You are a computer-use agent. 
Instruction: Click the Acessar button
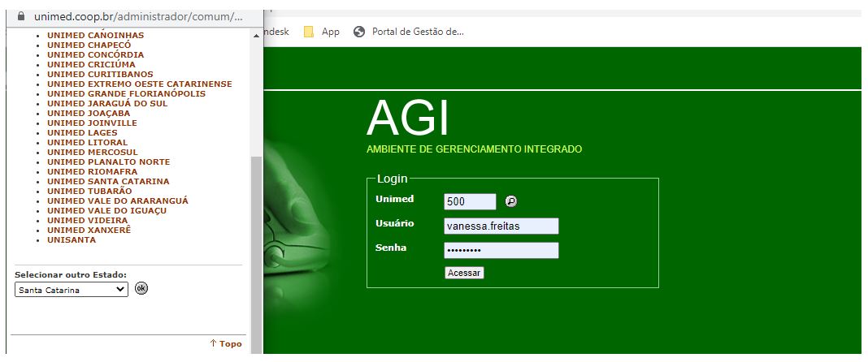coord(464,273)
